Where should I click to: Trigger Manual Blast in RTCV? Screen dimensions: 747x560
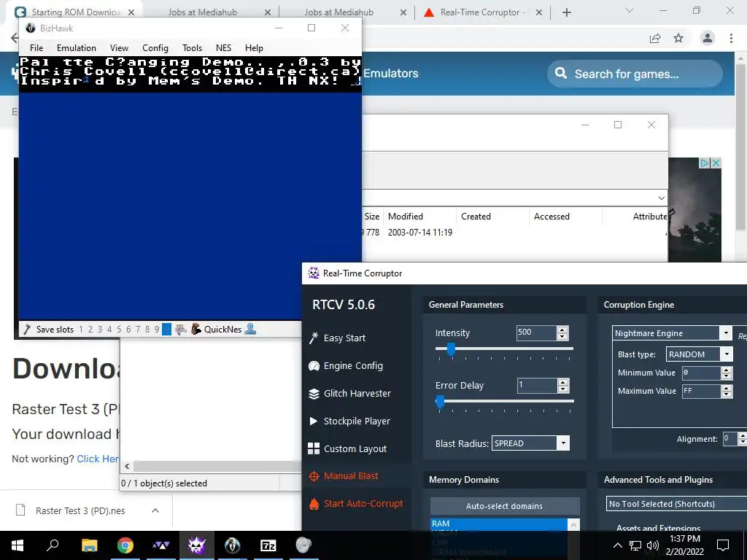pyautogui.click(x=344, y=475)
